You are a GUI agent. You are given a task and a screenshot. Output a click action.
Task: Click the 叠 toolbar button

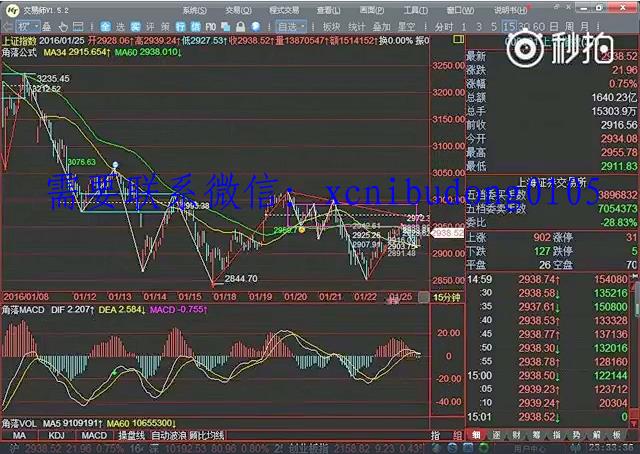point(47,27)
